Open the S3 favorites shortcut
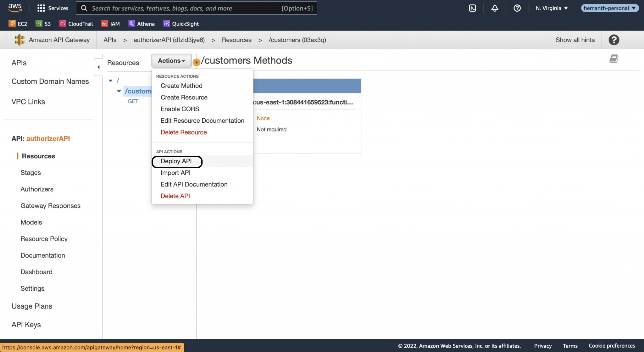 click(x=43, y=24)
